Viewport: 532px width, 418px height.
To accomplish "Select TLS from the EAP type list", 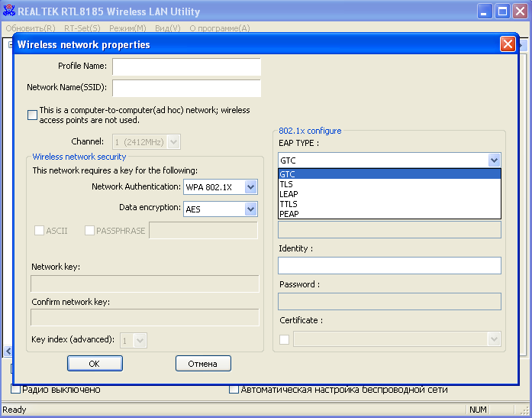I will click(287, 184).
